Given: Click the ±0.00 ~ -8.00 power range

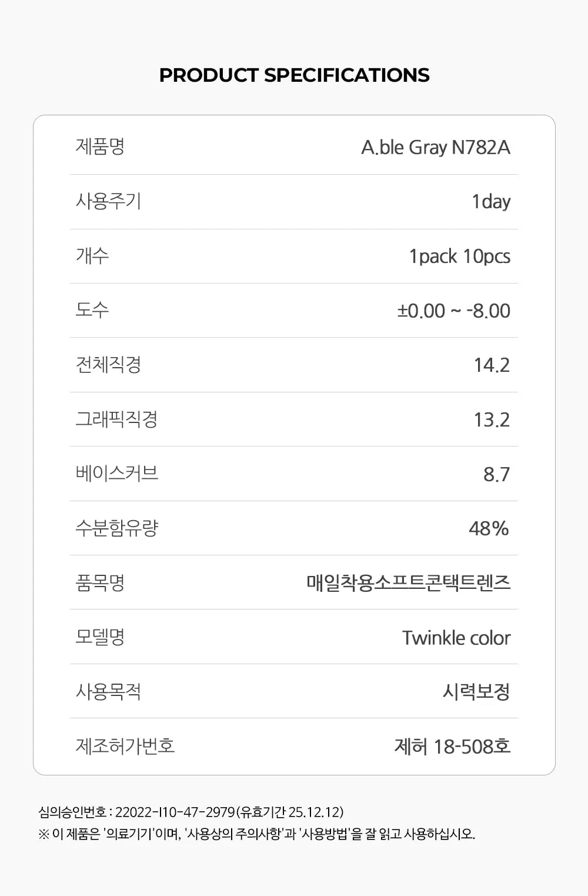Looking at the screenshot, I should (x=453, y=311).
